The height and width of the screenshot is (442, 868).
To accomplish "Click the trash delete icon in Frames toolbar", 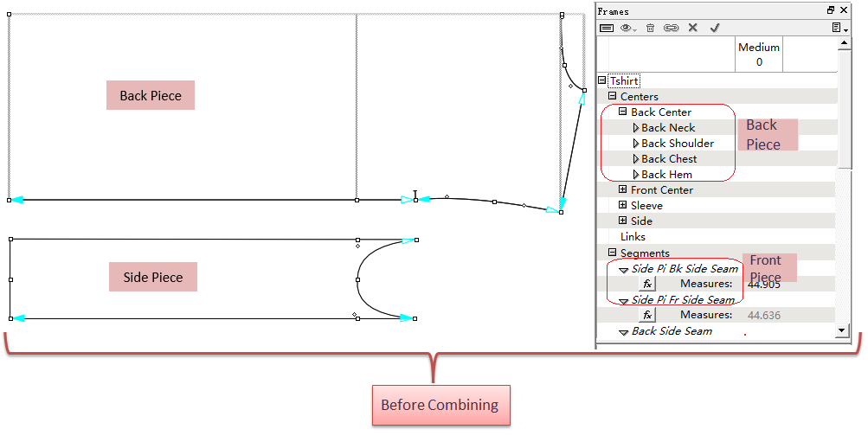I will pyautogui.click(x=650, y=28).
